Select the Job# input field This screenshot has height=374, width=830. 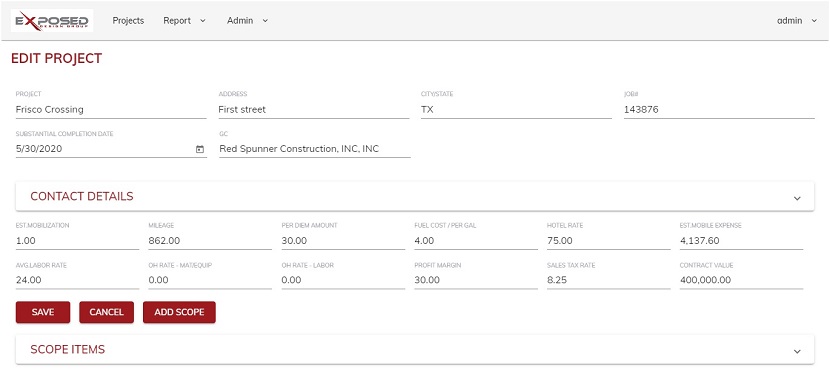(x=719, y=110)
